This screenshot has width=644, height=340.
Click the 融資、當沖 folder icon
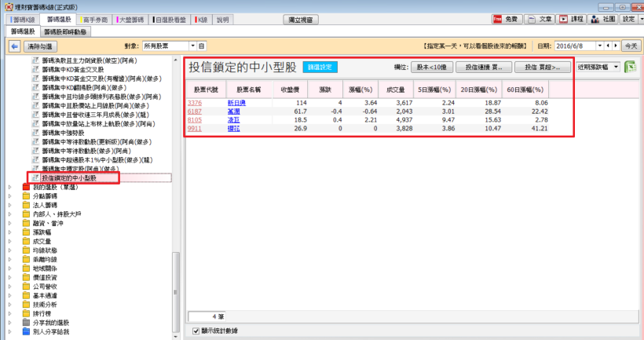(x=26, y=223)
